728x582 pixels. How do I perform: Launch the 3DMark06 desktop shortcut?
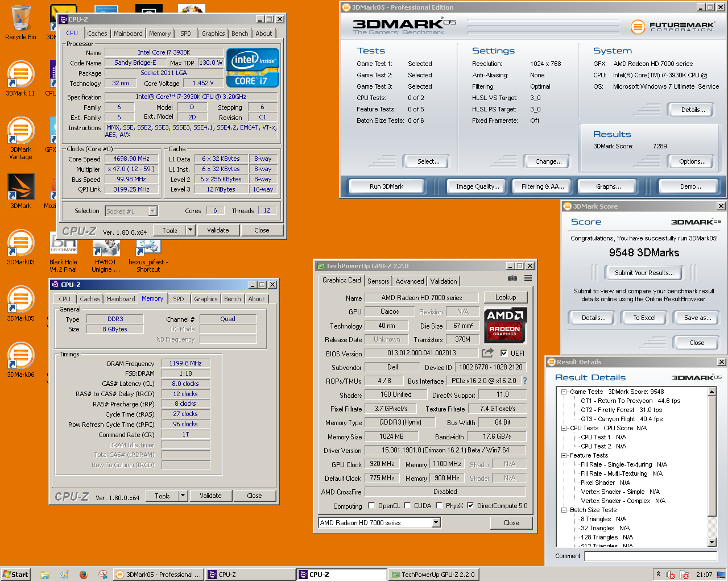20,360
